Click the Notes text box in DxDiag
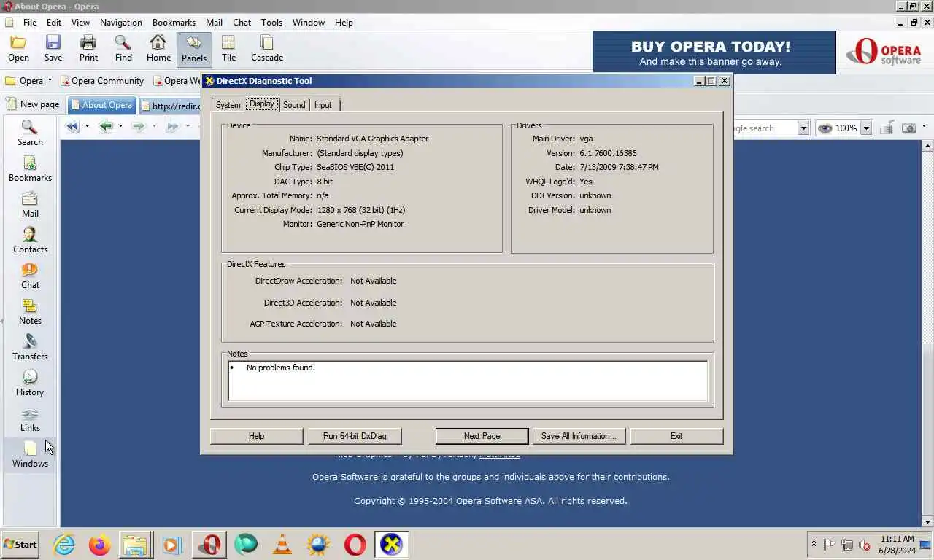Screen dimensions: 934x560 (468, 381)
